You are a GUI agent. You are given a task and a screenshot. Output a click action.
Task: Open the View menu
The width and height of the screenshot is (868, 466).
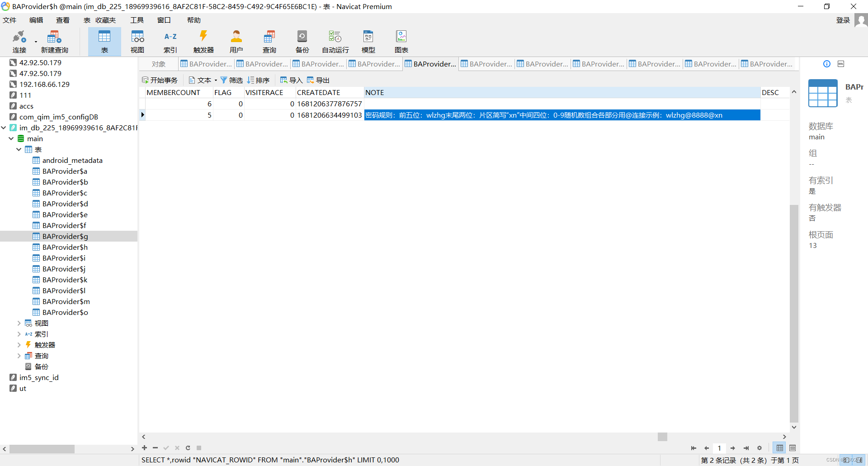(63, 20)
